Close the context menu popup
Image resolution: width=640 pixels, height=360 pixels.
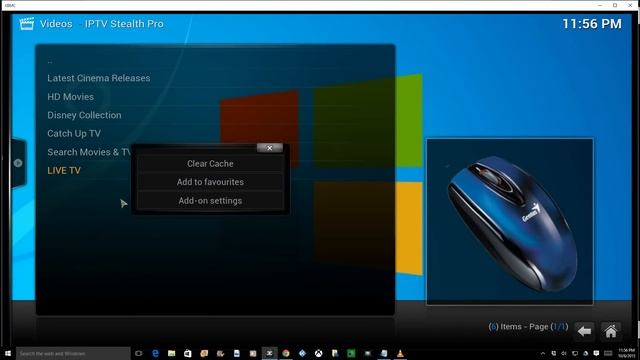(x=269, y=148)
